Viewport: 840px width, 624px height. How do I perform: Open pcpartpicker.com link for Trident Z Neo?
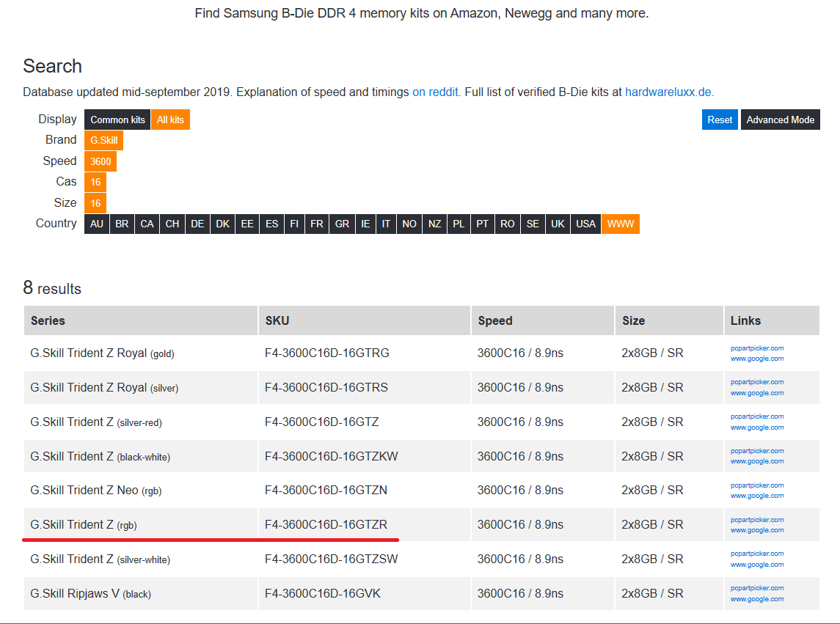757,485
